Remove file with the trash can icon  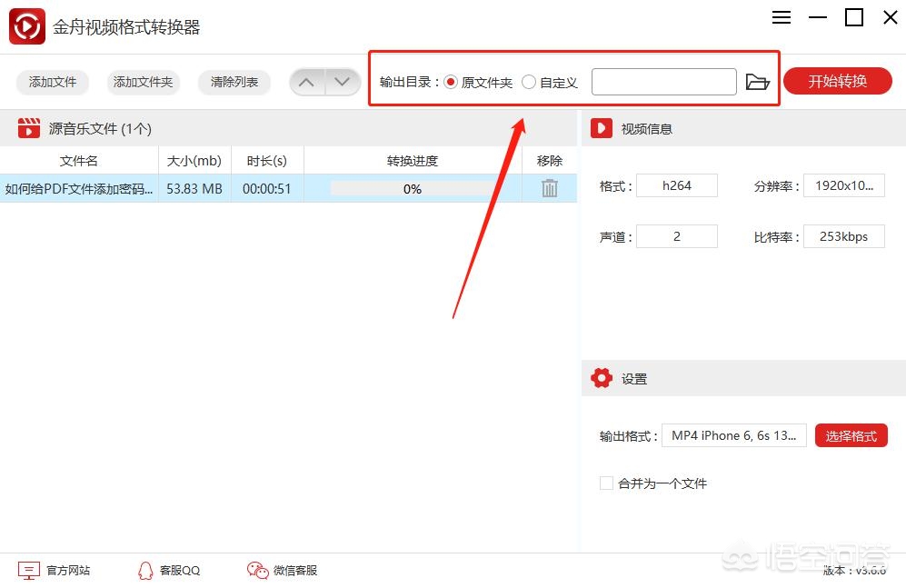coord(550,188)
